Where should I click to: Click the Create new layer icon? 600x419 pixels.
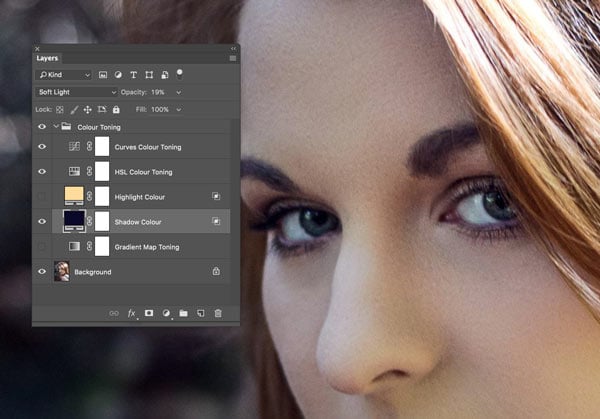point(200,313)
